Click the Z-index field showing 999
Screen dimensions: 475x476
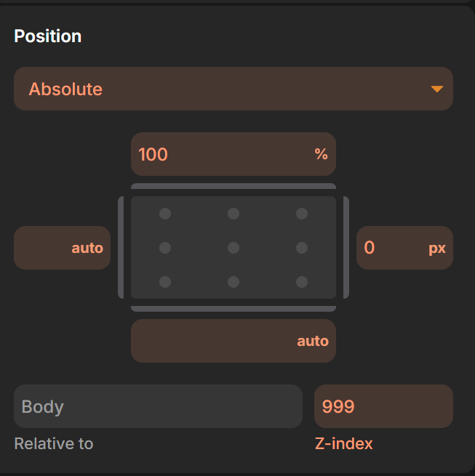pos(383,406)
